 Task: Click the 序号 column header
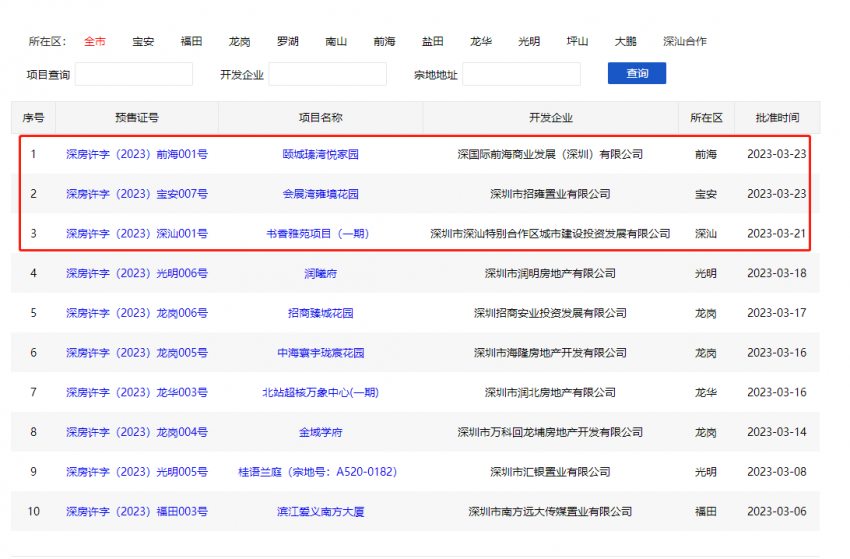pyautogui.click(x=33, y=118)
